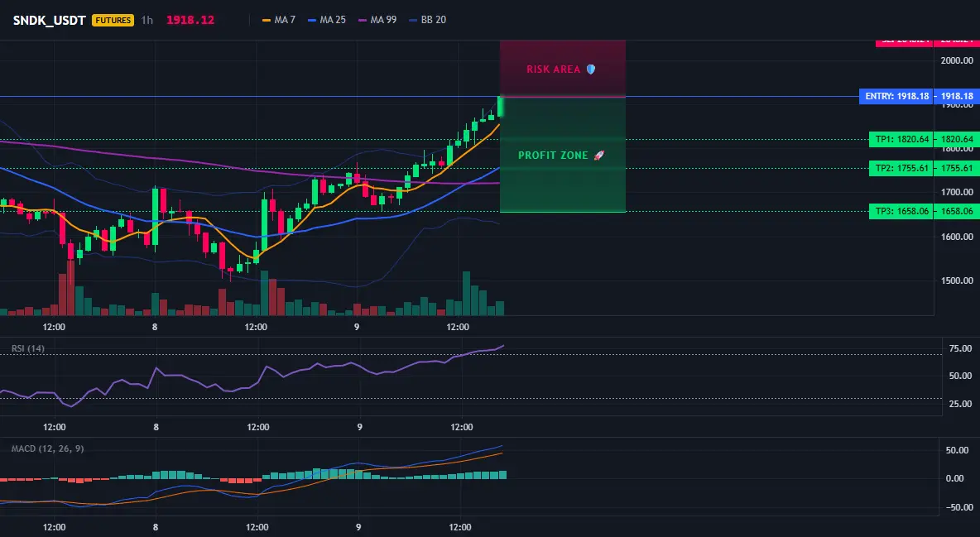Select the green TP3: 1658.06 label

(902, 211)
